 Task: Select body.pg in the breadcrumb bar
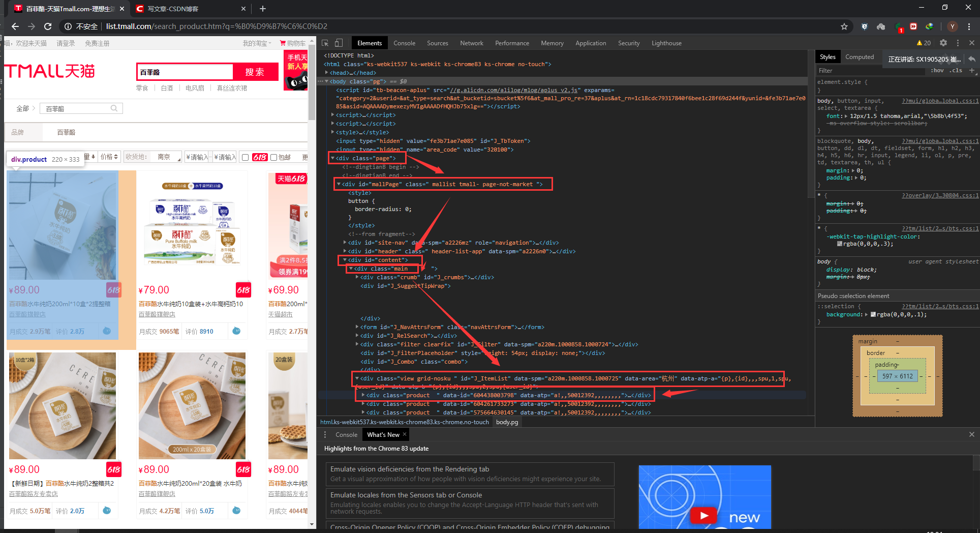point(507,422)
